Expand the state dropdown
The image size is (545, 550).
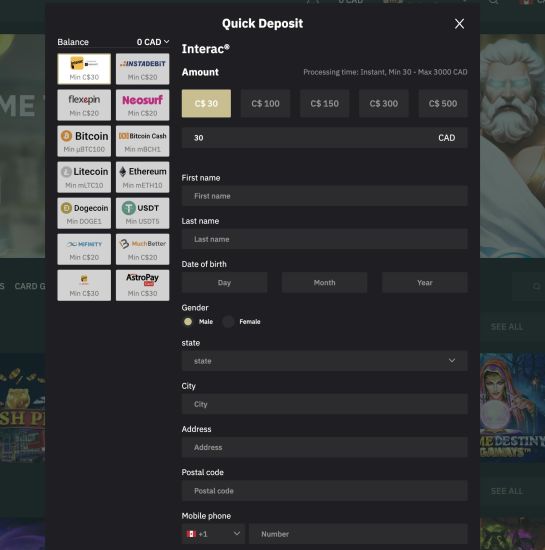324,361
